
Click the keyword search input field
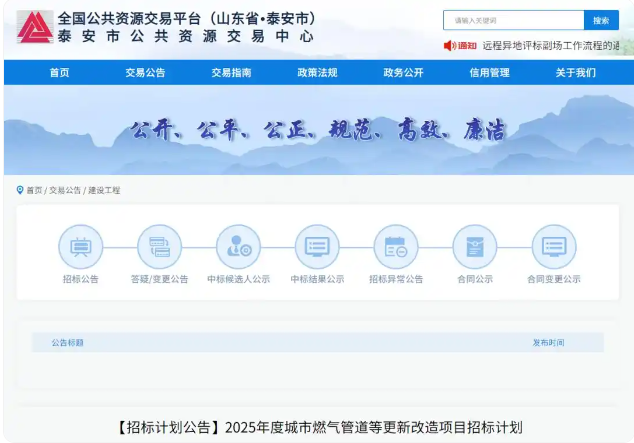(513, 20)
